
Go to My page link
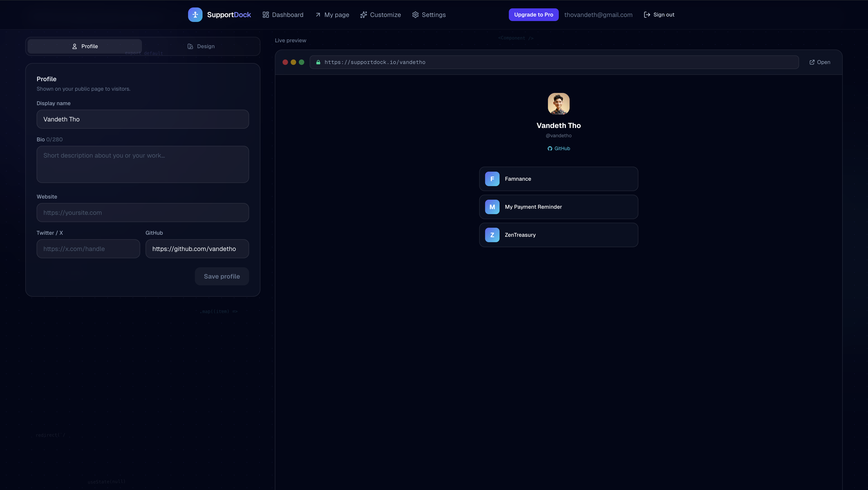click(x=332, y=15)
